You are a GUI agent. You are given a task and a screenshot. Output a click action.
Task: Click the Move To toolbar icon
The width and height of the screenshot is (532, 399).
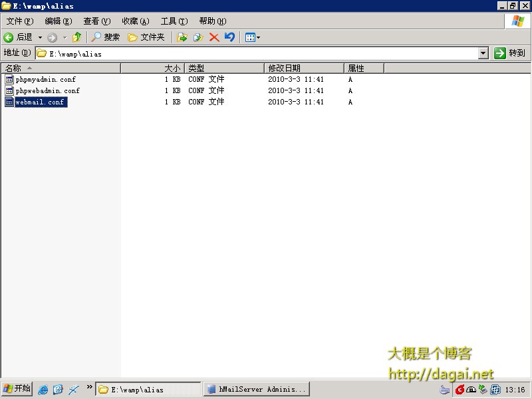(182, 37)
